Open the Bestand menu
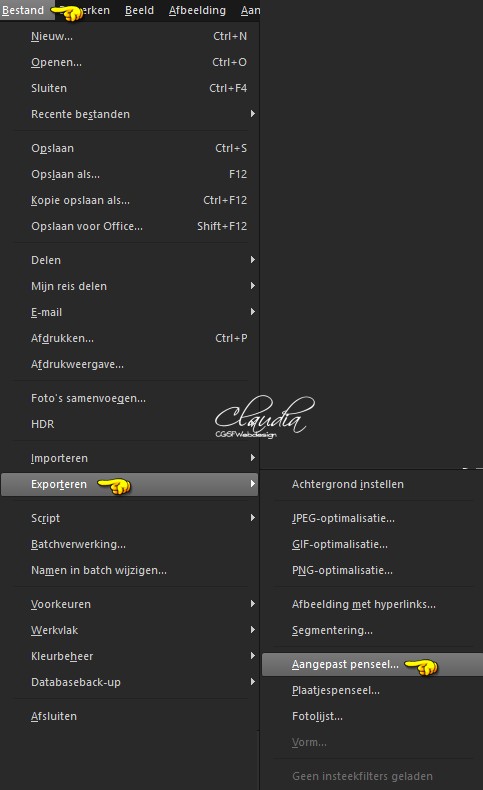The height and width of the screenshot is (790, 483). 23,10
